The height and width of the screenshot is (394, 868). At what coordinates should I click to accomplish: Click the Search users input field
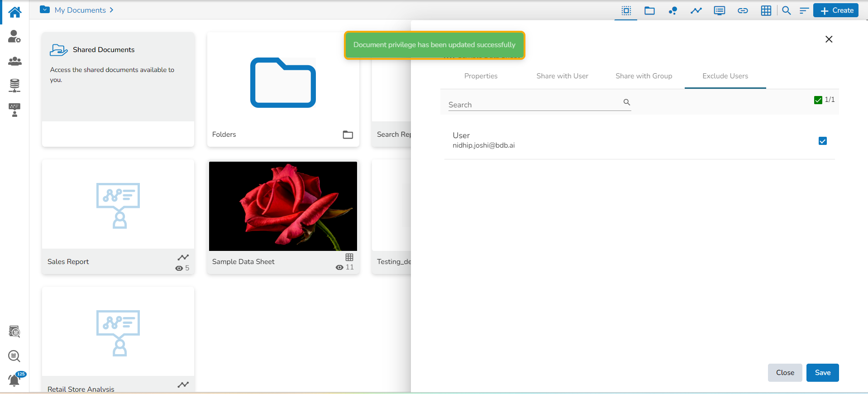tap(534, 105)
